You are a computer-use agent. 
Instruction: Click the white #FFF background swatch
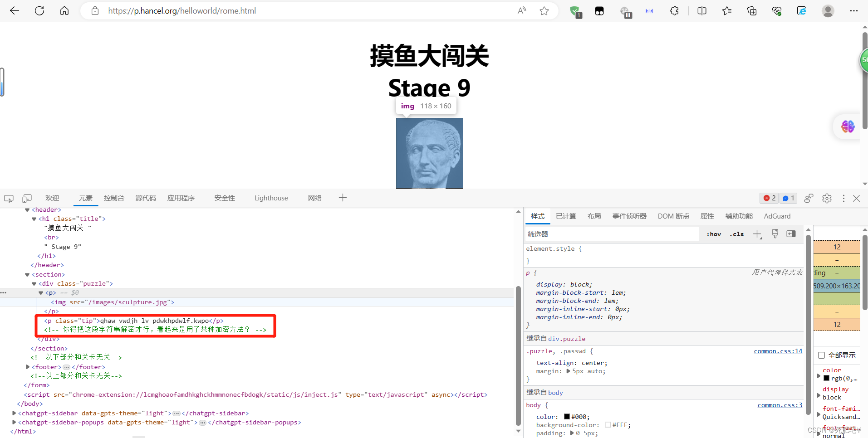pos(608,425)
